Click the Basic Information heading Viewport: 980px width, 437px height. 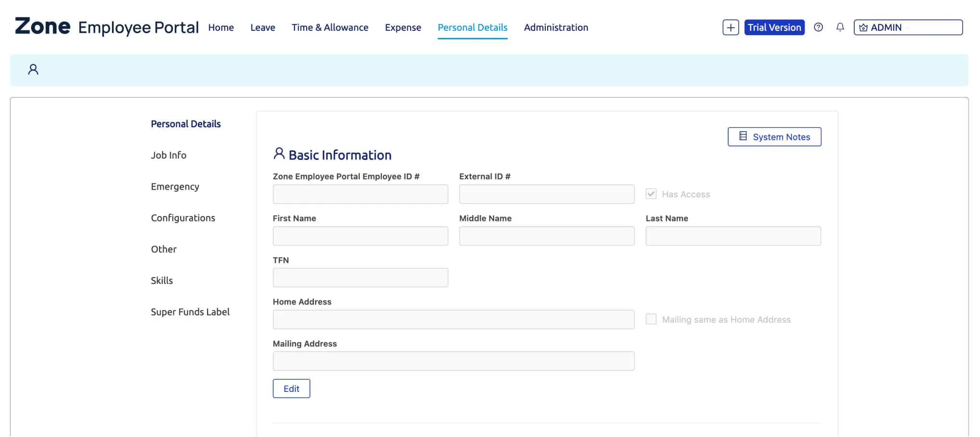pyautogui.click(x=340, y=155)
